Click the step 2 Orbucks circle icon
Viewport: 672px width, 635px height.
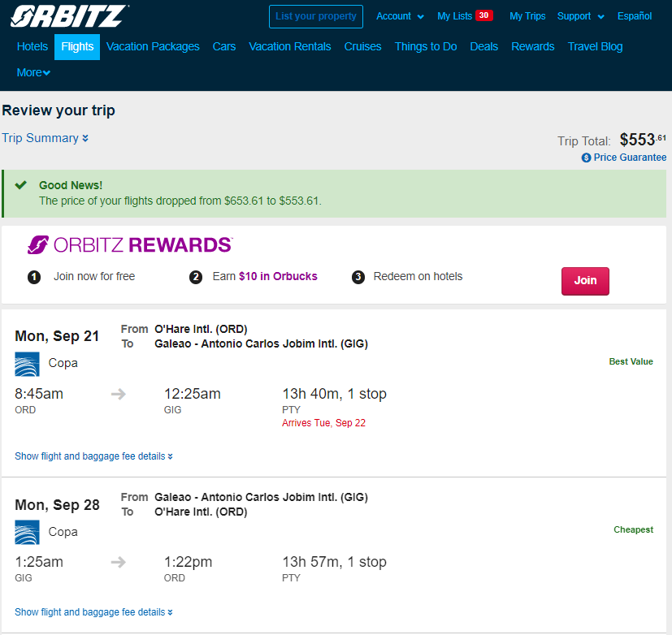(196, 277)
